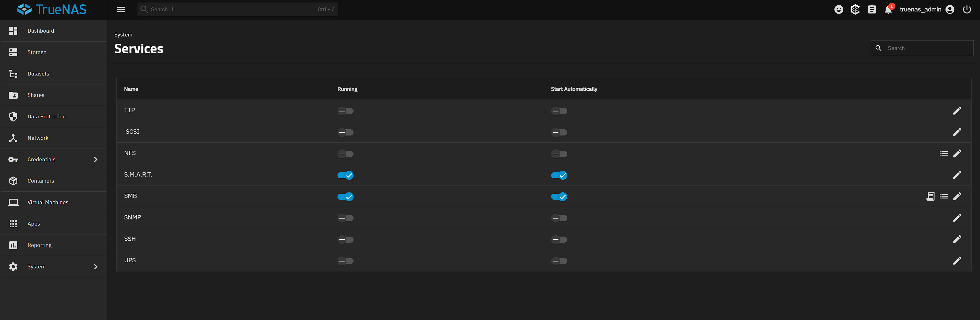Start the iSCSI service toggle
Viewport: 980px width, 320px height.
345,132
